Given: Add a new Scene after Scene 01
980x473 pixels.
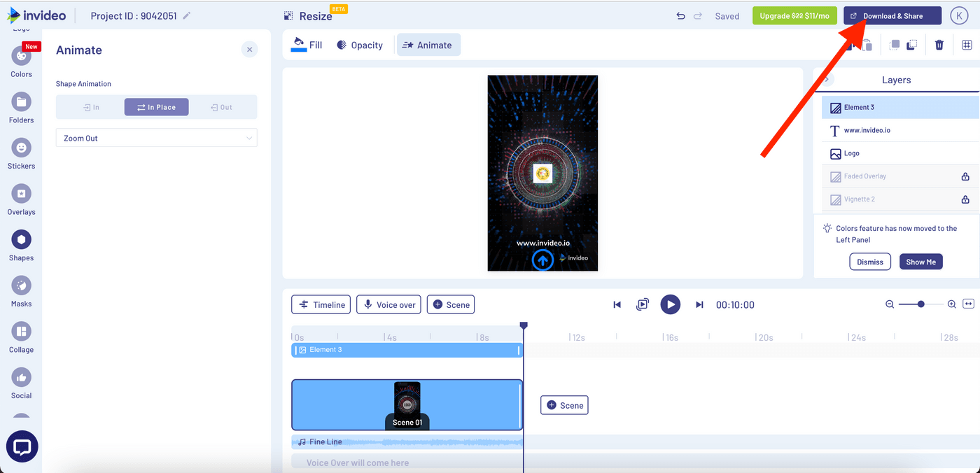Looking at the screenshot, I should [x=564, y=405].
